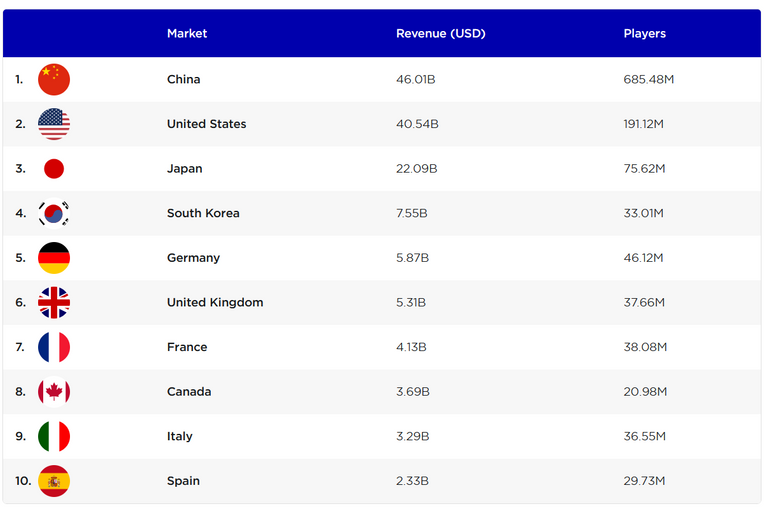Select the United States market name
The image size is (768, 516).
(206, 124)
